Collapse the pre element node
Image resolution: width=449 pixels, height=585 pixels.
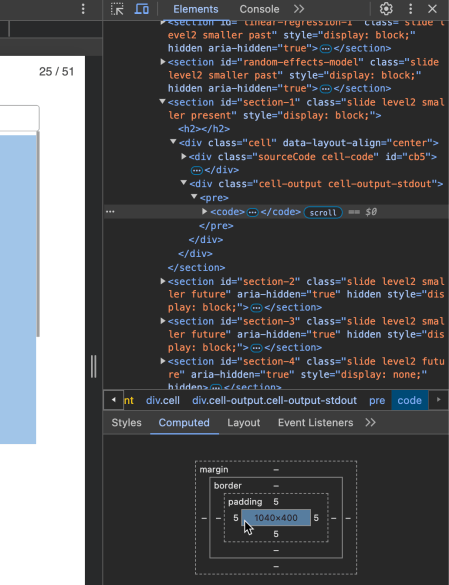click(x=194, y=196)
